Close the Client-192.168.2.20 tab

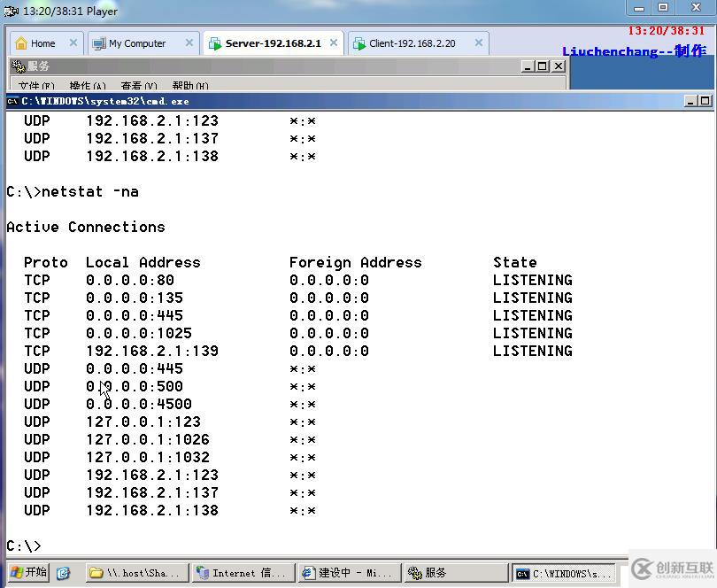click(479, 43)
